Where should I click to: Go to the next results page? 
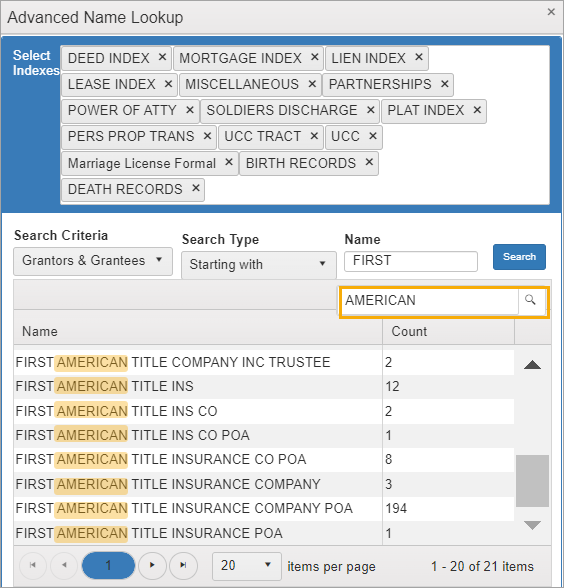[x=152, y=565]
